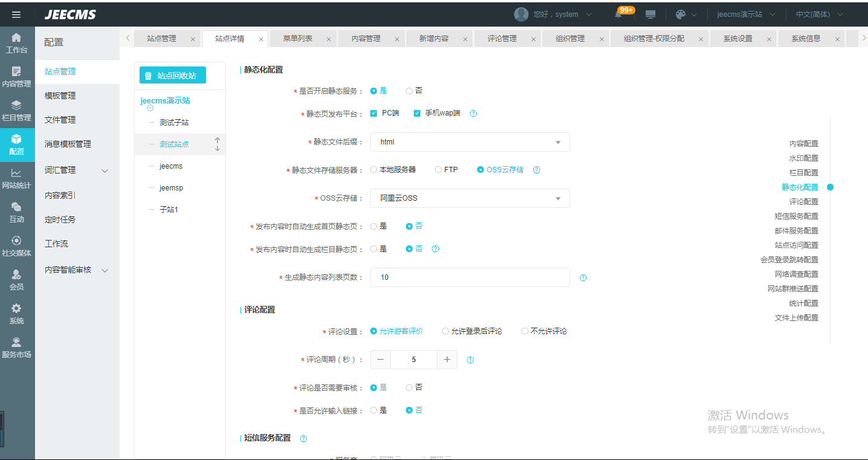Click the 生成静态内容列表页数 input field
The image size is (868, 460).
[470, 277]
